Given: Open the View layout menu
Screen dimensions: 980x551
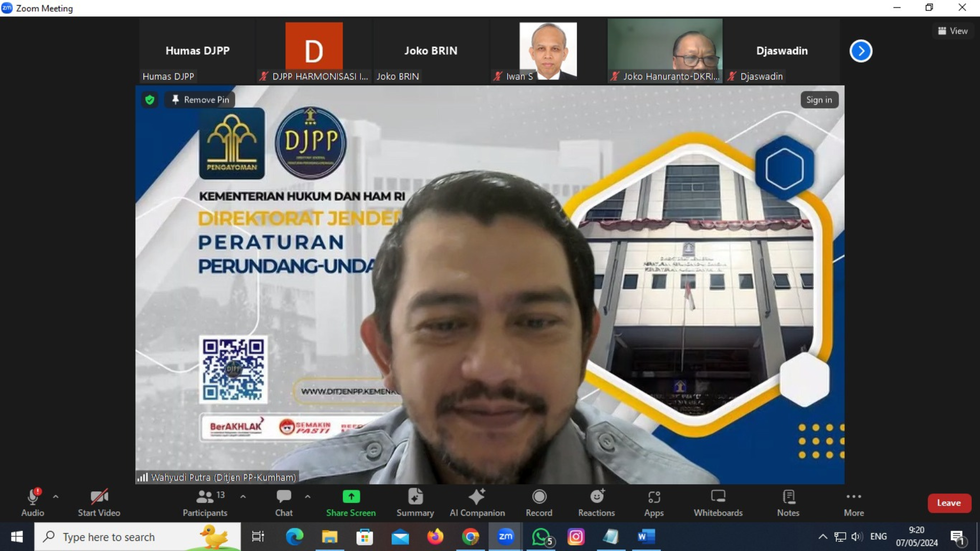Looking at the screenshot, I should [x=953, y=31].
